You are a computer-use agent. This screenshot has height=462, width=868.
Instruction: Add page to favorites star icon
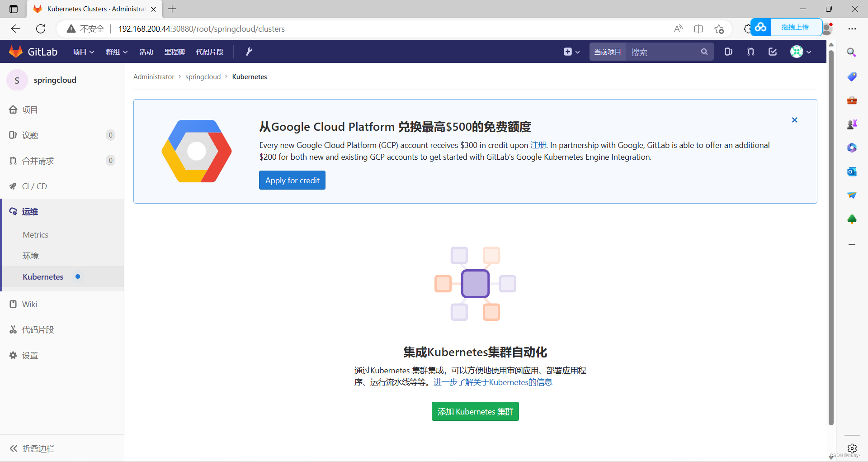click(x=719, y=29)
